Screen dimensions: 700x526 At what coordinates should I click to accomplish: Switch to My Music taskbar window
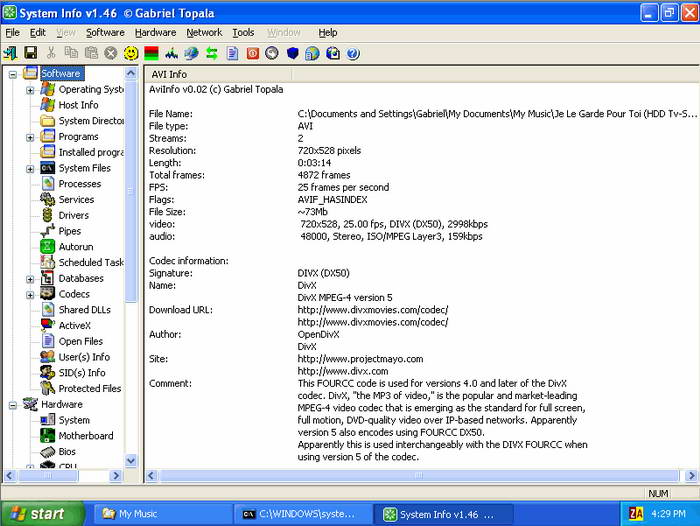click(x=163, y=514)
